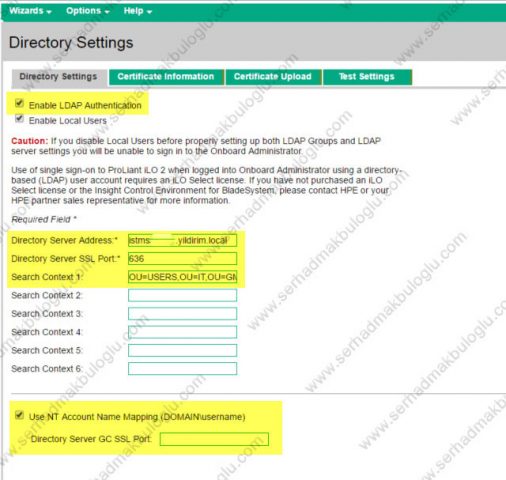This screenshot has height=480, width=506.
Task: Click the Directory Server GC SSL Port field
Action: [214, 439]
